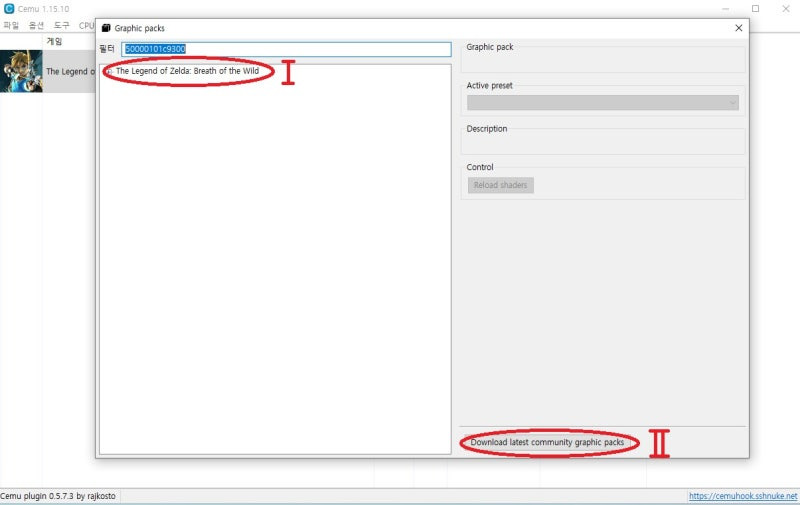
Task: Close the Cemu main window
Action: pos(786,9)
